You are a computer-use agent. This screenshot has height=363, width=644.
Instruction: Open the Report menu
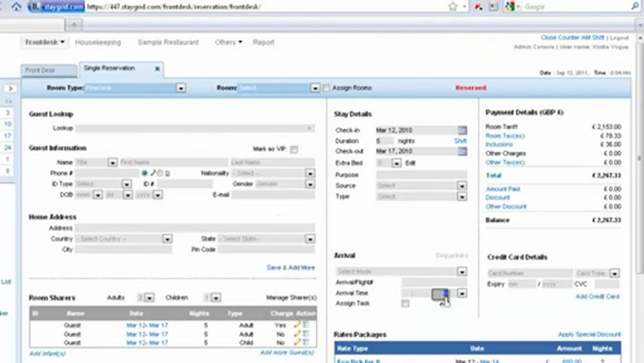[263, 42]
